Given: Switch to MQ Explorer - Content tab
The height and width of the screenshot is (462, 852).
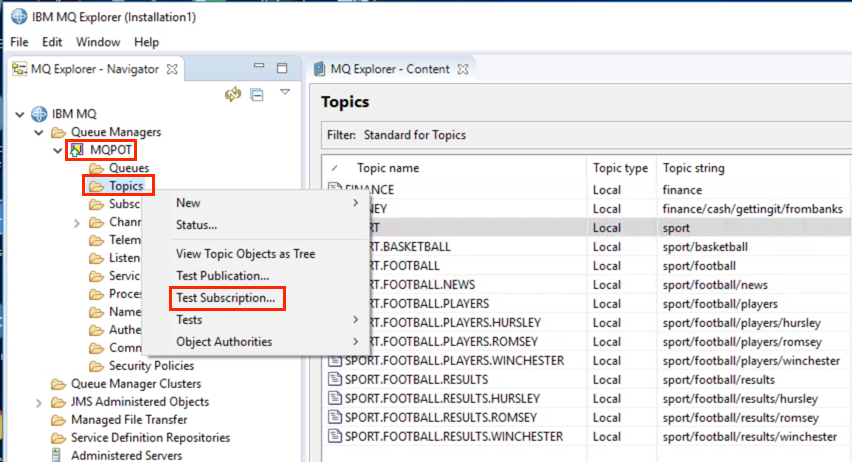Looking at the screenshot, I should (x=391, y=69).
